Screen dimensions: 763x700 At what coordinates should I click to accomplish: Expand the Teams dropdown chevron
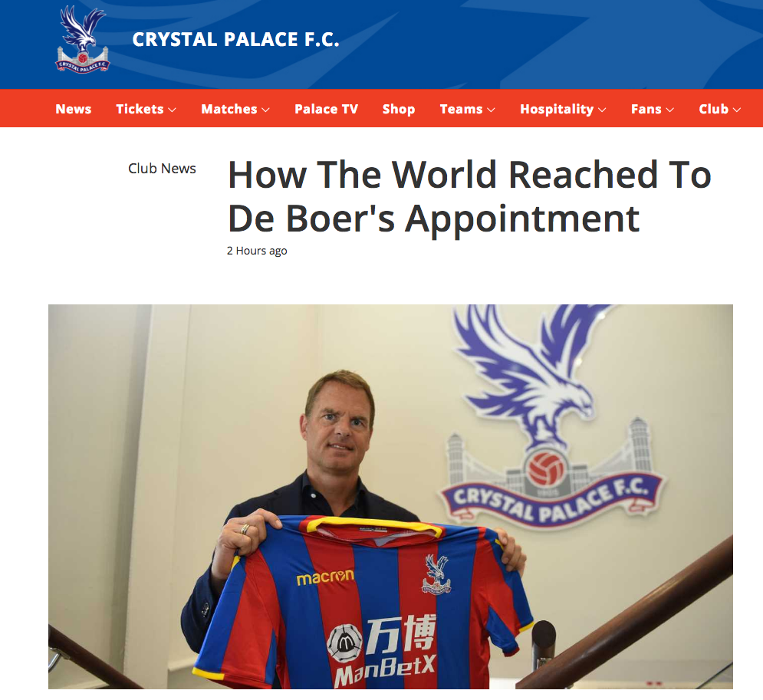point(492,110)
